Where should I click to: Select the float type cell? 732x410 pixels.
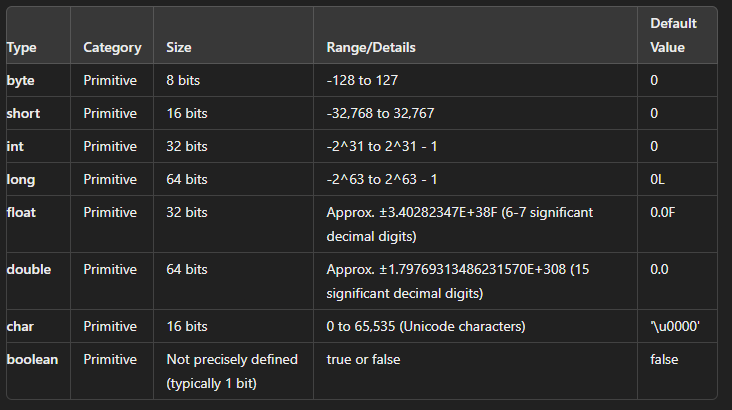21,212
